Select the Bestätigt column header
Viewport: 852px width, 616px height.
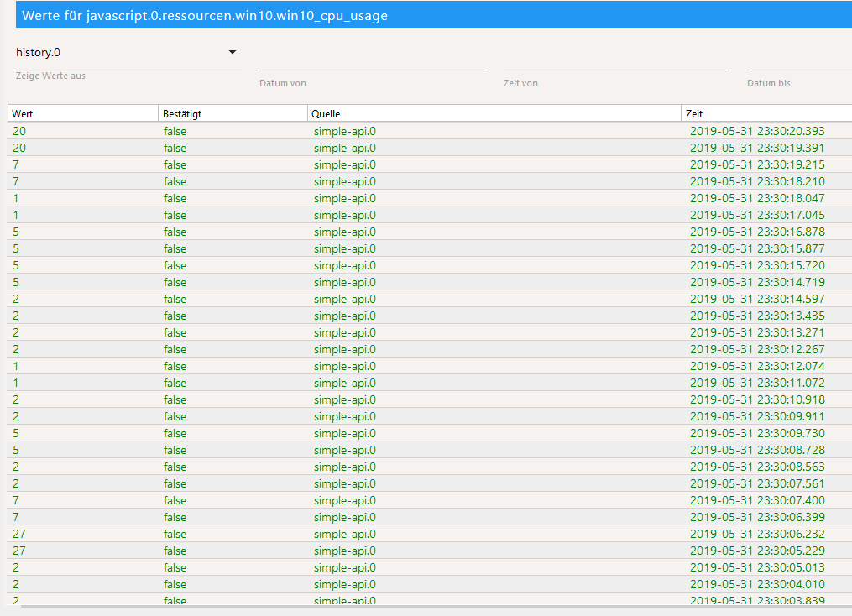point(233,113)
